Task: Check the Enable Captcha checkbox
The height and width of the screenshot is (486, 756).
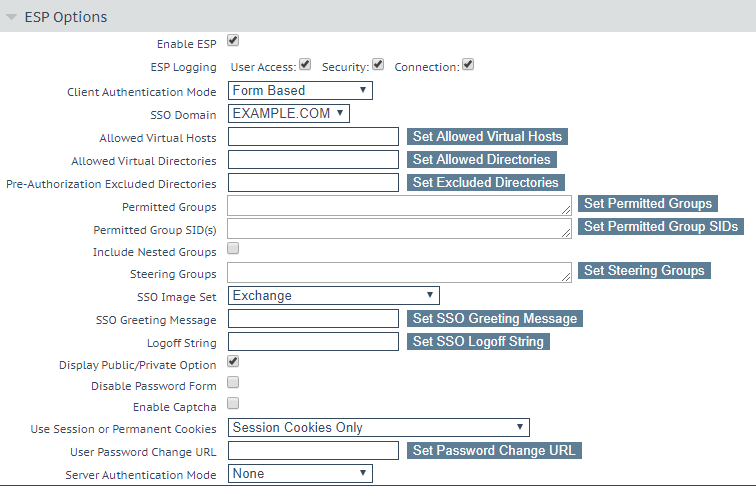Action: [x=233, y=404]
